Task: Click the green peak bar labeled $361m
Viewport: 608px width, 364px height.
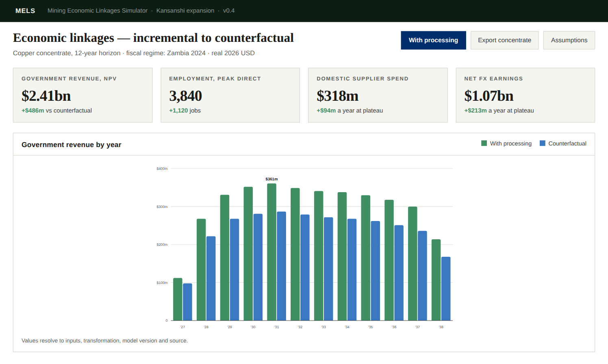Action: [x=271, y=252]
